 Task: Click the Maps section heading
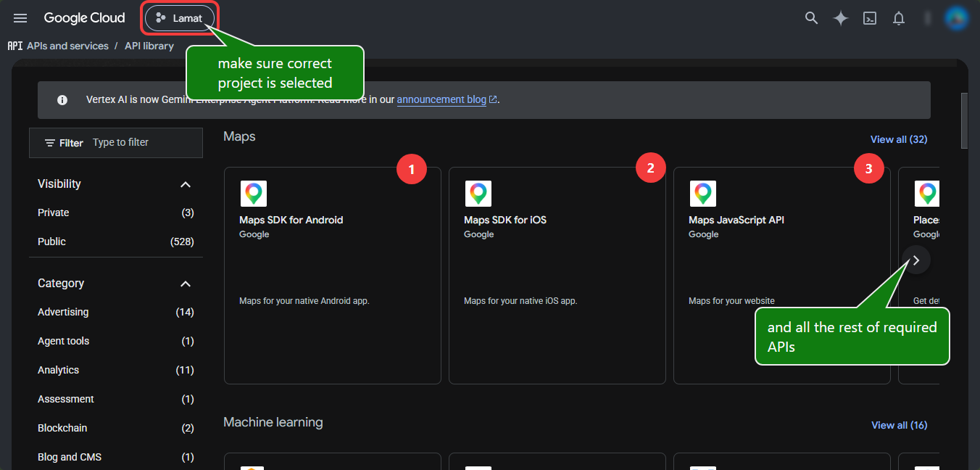(239, 136)
